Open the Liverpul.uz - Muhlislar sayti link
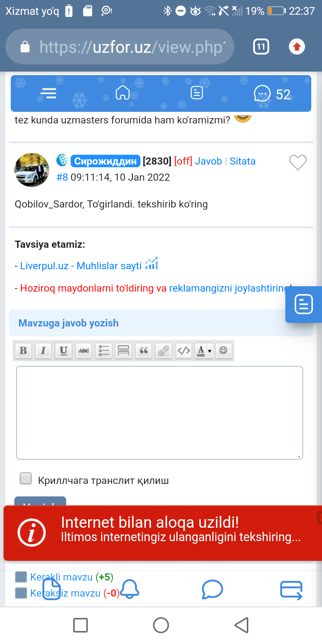322x644 pixels. coord(81,266)
